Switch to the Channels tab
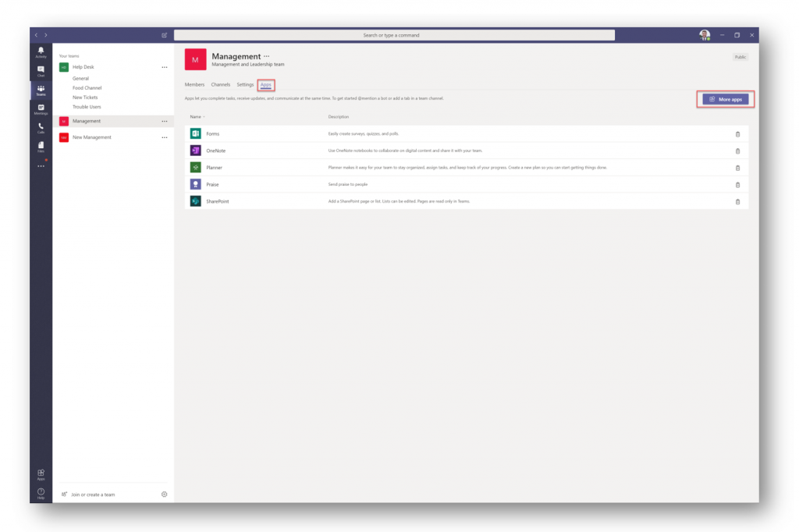 point(221,84)
